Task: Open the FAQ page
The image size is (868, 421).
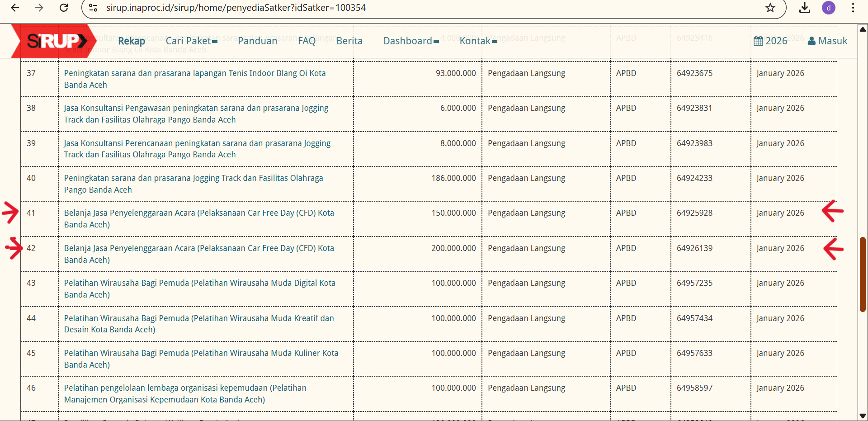Action: pos(307,41)
